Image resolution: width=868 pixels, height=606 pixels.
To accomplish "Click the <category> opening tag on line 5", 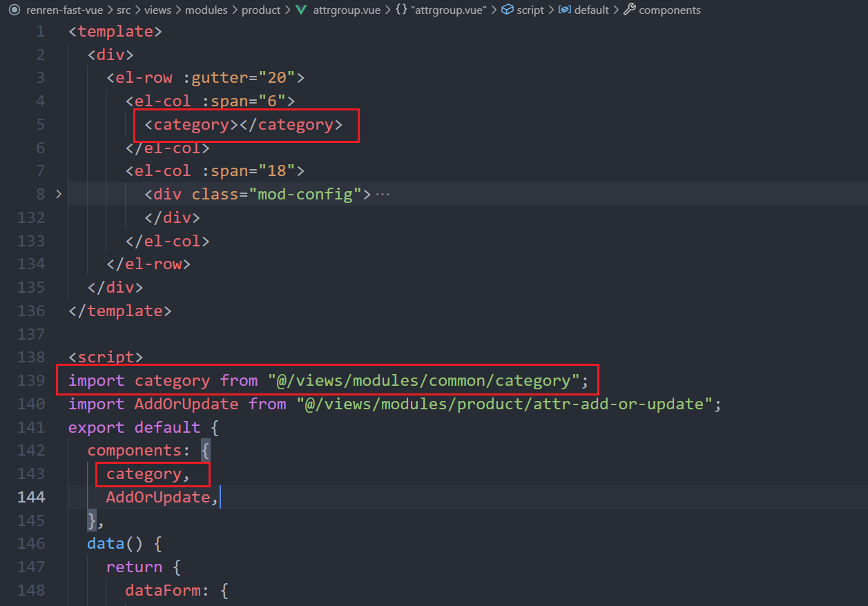I will [x=191, y=124].
